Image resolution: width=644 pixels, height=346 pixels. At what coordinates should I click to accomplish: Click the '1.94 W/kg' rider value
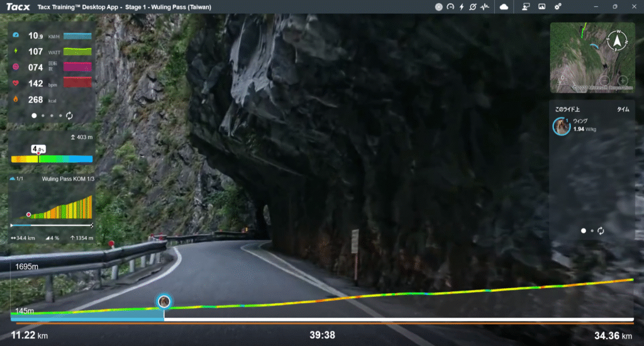point(584,129)
